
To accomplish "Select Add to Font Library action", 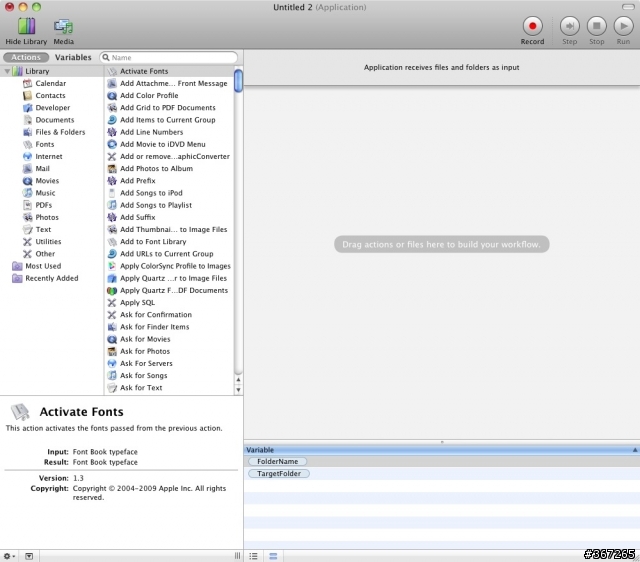I will click(x=169, y=242).
